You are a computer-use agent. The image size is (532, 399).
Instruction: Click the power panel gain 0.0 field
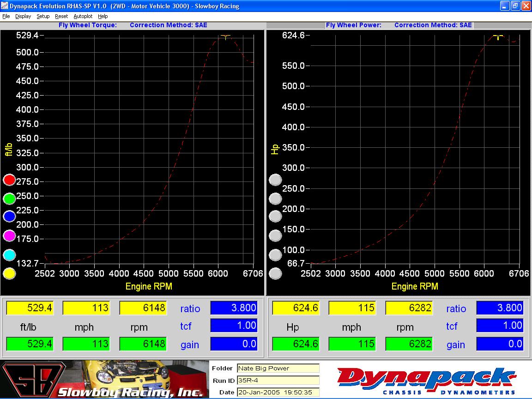tap(500, 344)
